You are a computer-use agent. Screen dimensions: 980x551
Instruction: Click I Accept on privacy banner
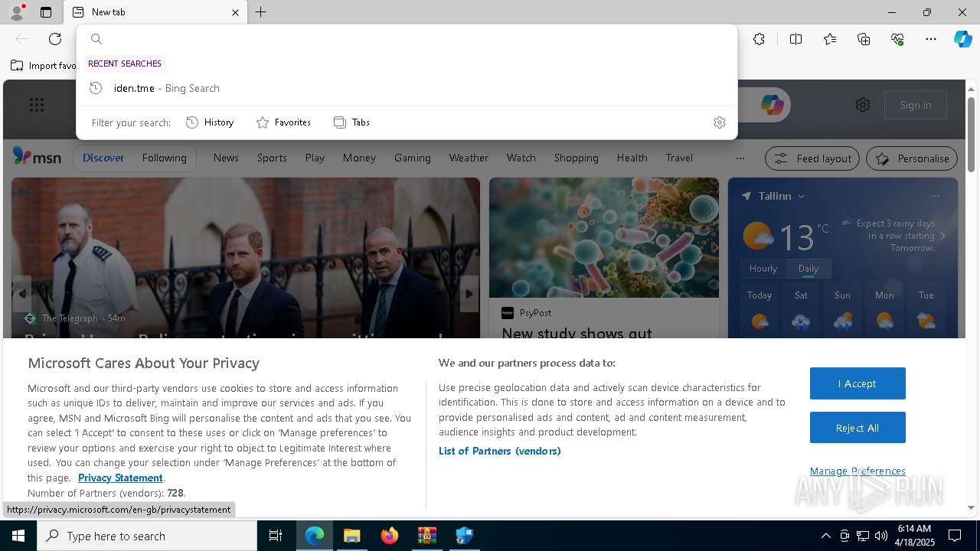point(857,383)
